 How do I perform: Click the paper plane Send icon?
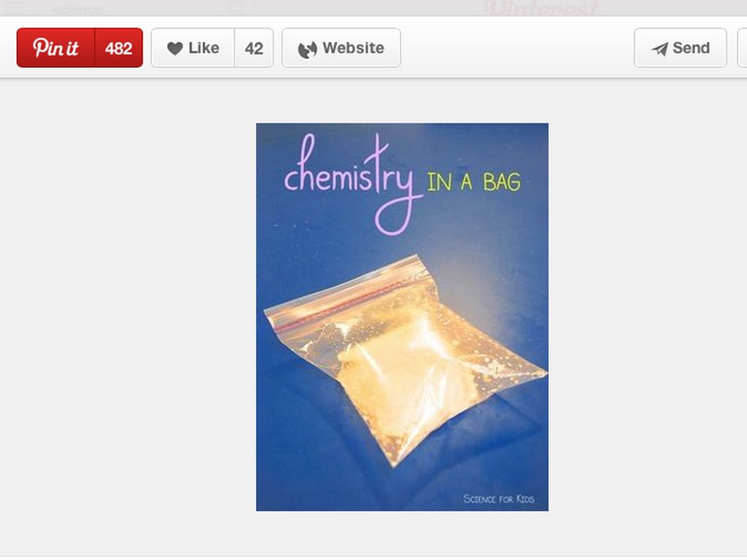(x=659, y=49)
